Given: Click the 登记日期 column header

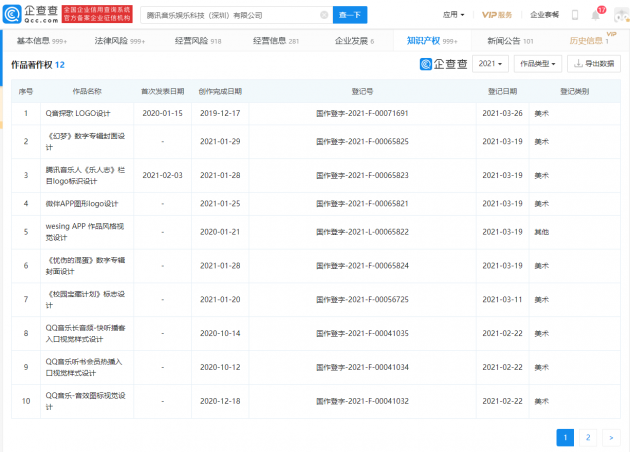Looking at the screenshot, I should (x=502, y=92).
